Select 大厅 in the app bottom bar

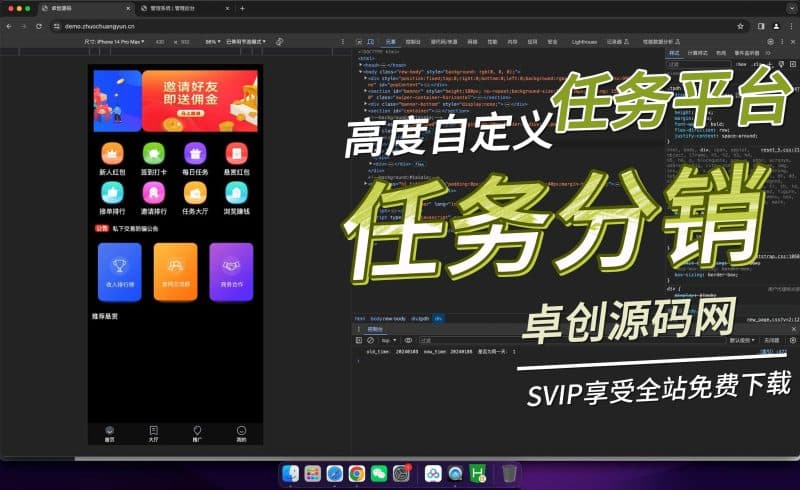click(x=154, y=434)
